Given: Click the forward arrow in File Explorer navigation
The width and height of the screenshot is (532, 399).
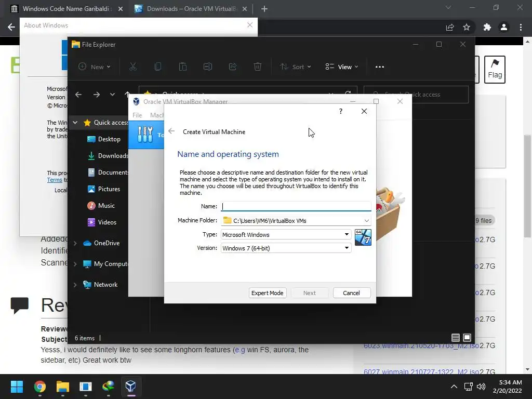Looking at the screenshot, I should point(96,95).
